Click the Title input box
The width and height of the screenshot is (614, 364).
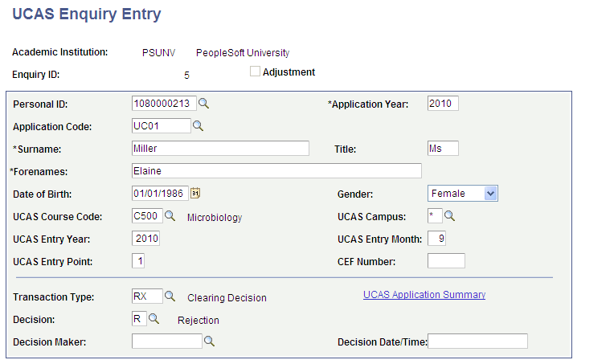[x=442, y=148]
